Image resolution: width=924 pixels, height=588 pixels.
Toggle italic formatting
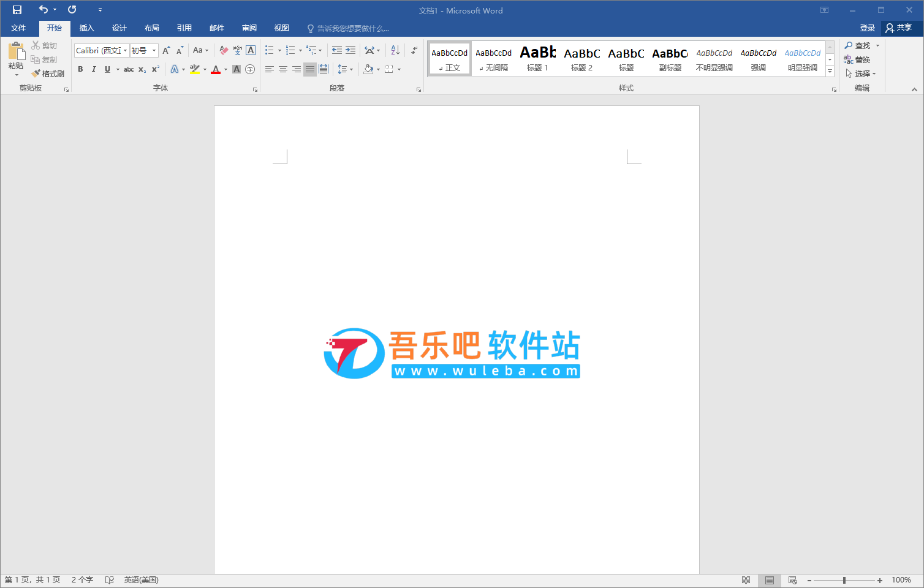(94, 69)
